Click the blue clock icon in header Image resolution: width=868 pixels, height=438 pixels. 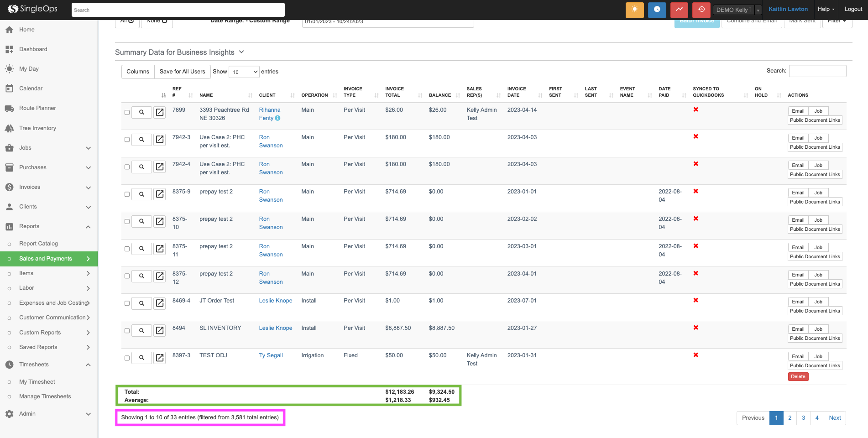pos(657,10)
